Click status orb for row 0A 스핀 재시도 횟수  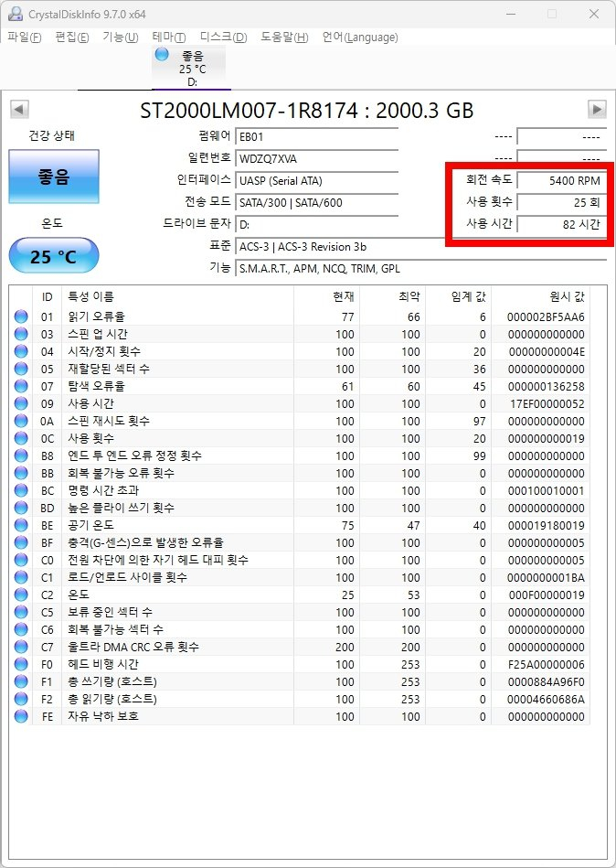21,421
